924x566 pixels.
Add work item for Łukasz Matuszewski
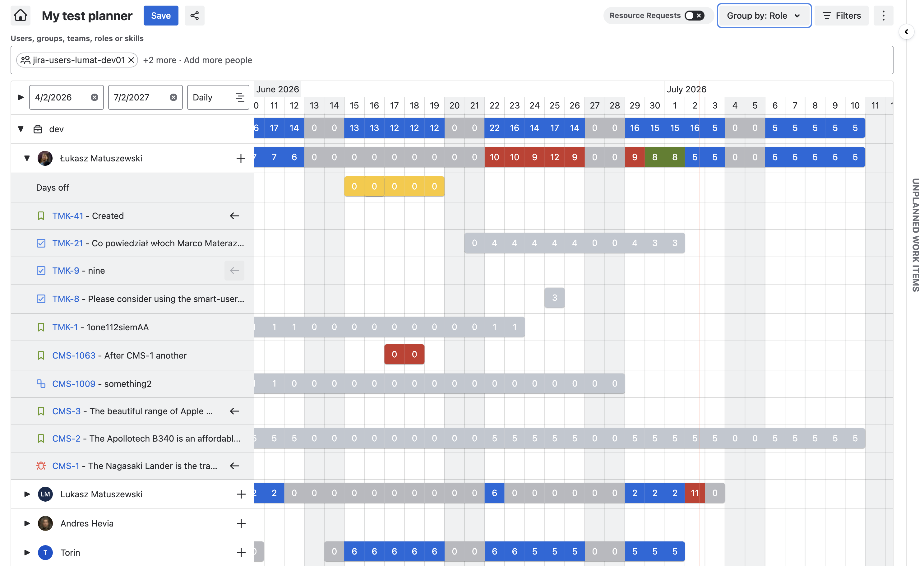coord(241,158)
